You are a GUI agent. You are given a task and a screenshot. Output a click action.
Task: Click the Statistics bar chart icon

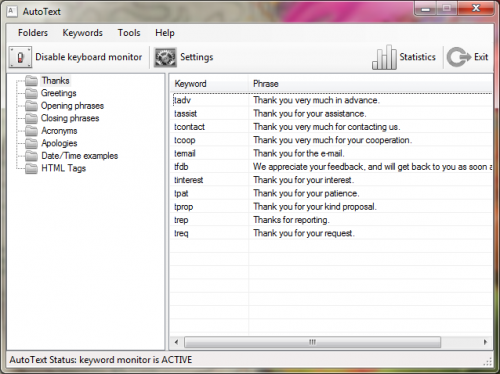(x=384, y=57)
